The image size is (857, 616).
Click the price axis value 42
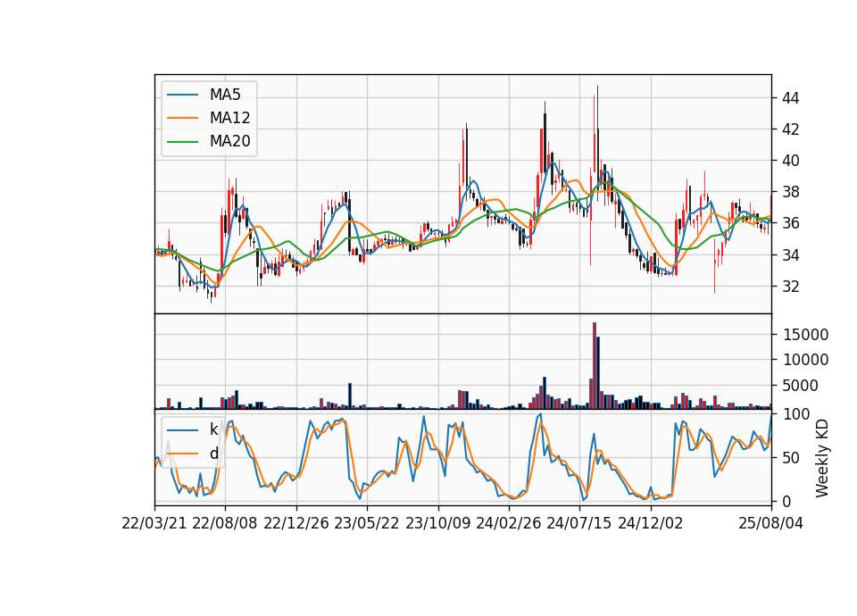point(790,129)
